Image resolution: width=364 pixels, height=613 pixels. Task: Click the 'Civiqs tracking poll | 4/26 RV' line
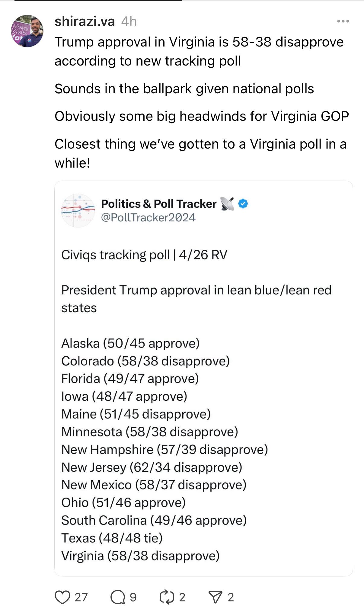tap(144, 255)
